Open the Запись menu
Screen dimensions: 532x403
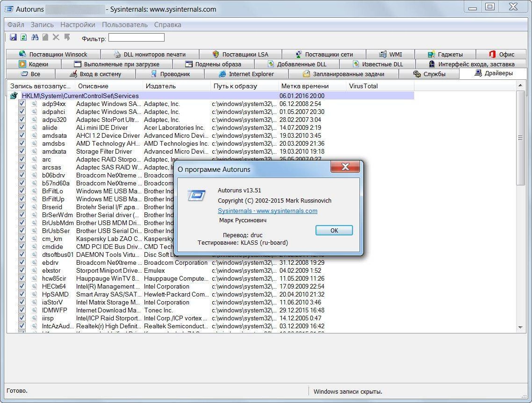point(42,25)
